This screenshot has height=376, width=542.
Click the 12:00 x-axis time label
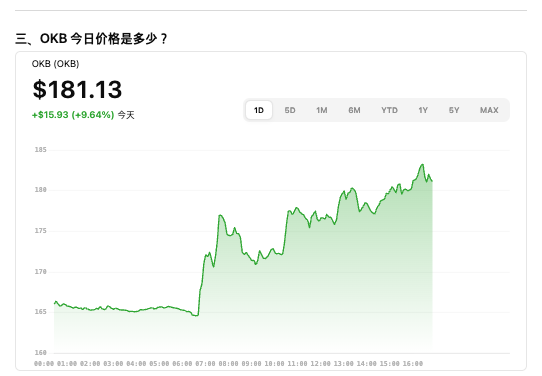pyautogui.click(x=320, y=364)
